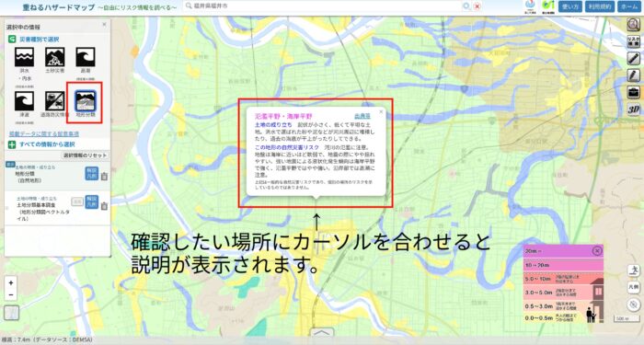This screenshot has height=345, width=644.
Task: Open 解説凡例 for 地形分類(自然地形) layer
Action: tap(92, 173)
